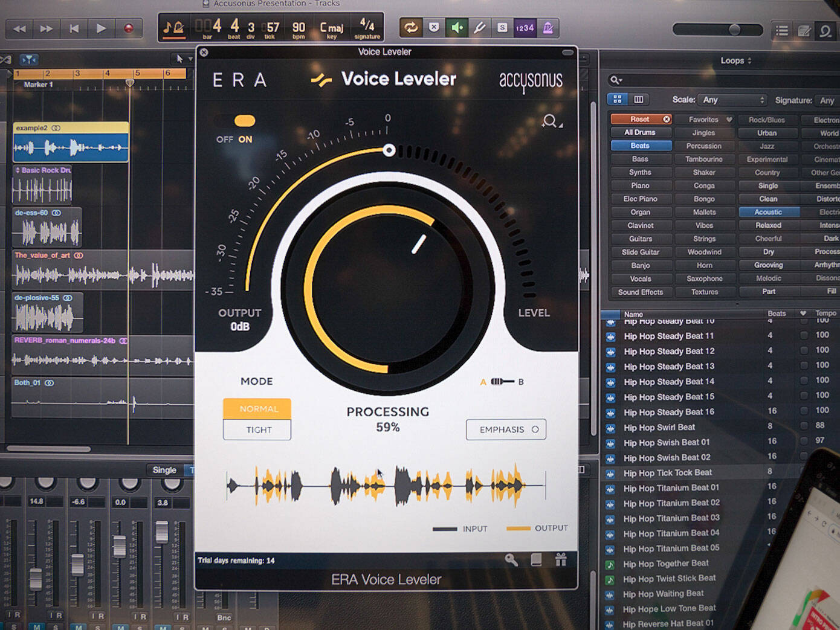The width and height of the screenshot is (840, 630).
Task: Click the key license icon in plugin footer
Action: (x=512, y=560)
